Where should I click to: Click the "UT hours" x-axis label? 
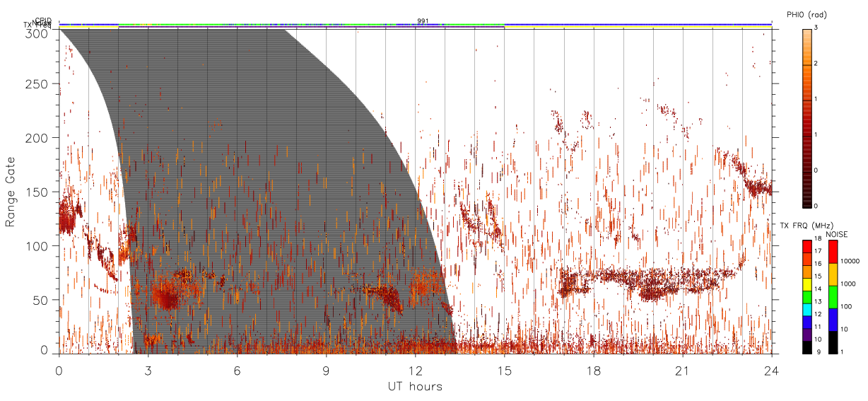(x=415, y=386)
